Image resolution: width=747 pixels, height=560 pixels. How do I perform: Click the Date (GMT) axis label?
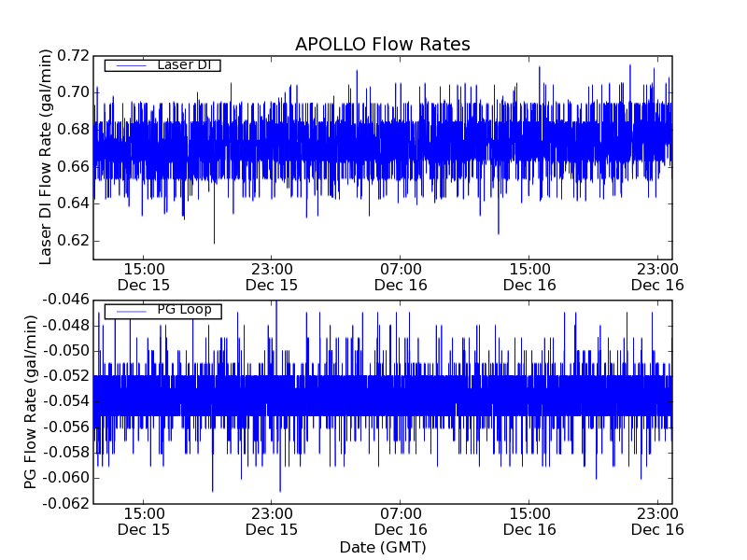point(383,547)
